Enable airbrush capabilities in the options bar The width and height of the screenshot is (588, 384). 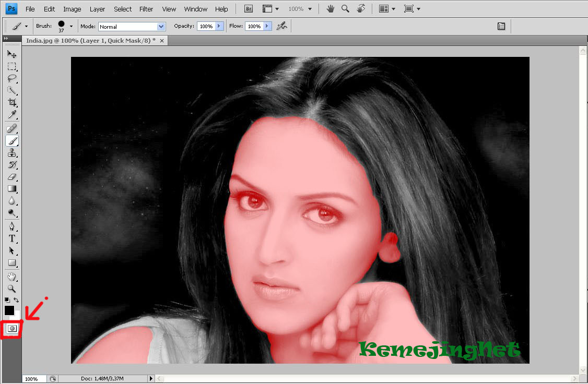tap(281, 26)
